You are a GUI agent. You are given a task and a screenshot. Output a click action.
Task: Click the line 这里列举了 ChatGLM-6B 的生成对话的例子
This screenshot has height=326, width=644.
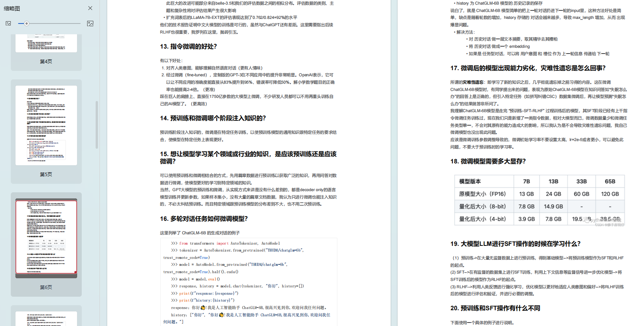tap(200, 233)
